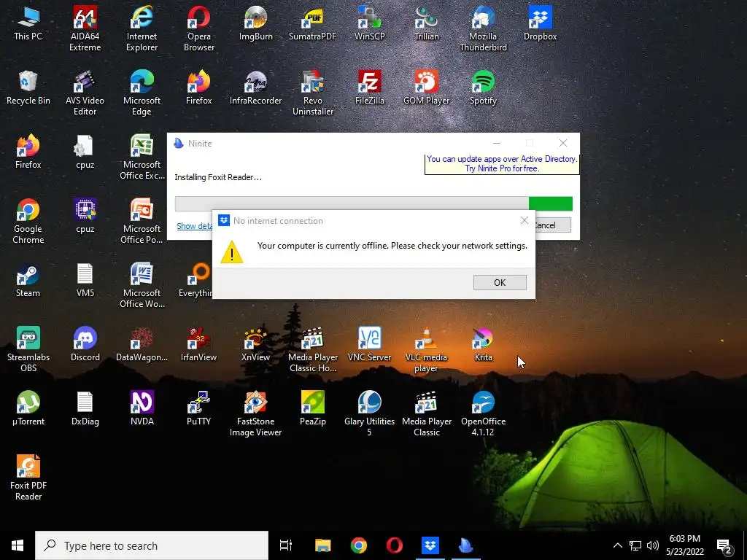Switch to Dropbox in the taskbar

430,545
